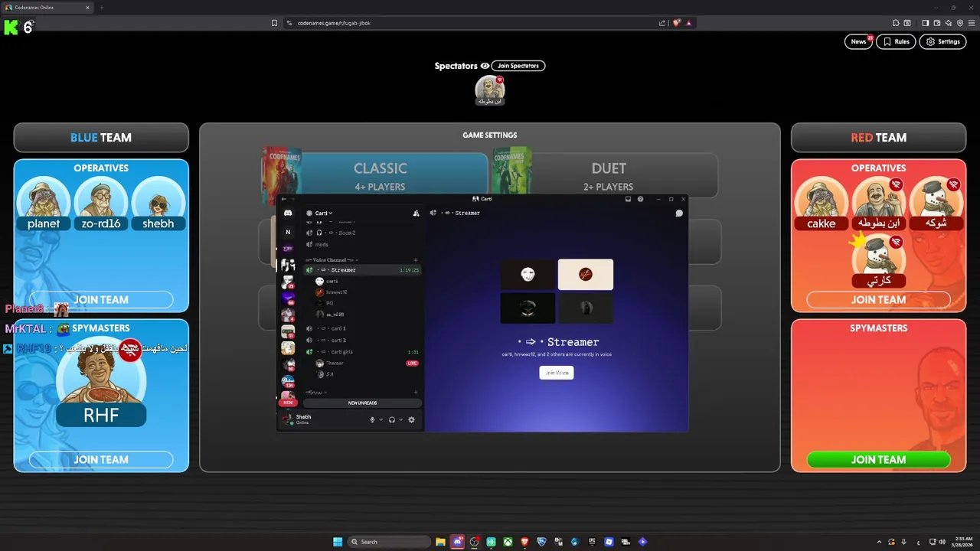Open Discord inbox icon in title bar

coord(628,199)
